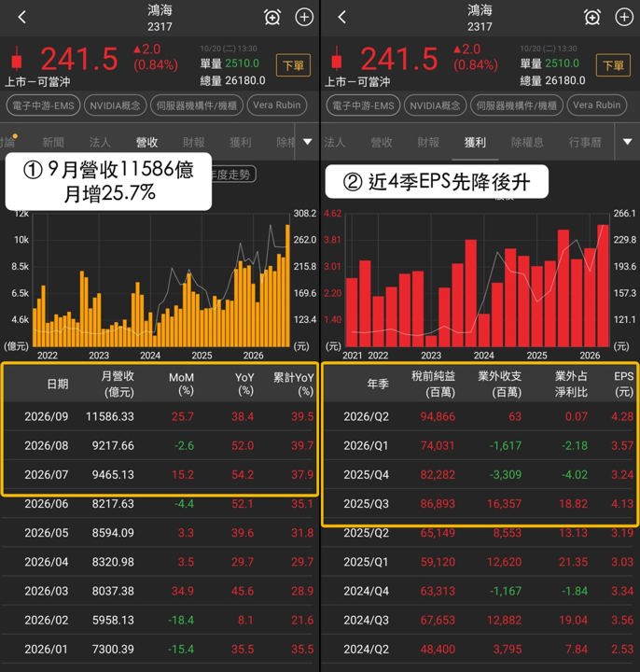Expand tab list arrow on left panel
Viewport: 640px width, 672px height.
coord(308,142)
